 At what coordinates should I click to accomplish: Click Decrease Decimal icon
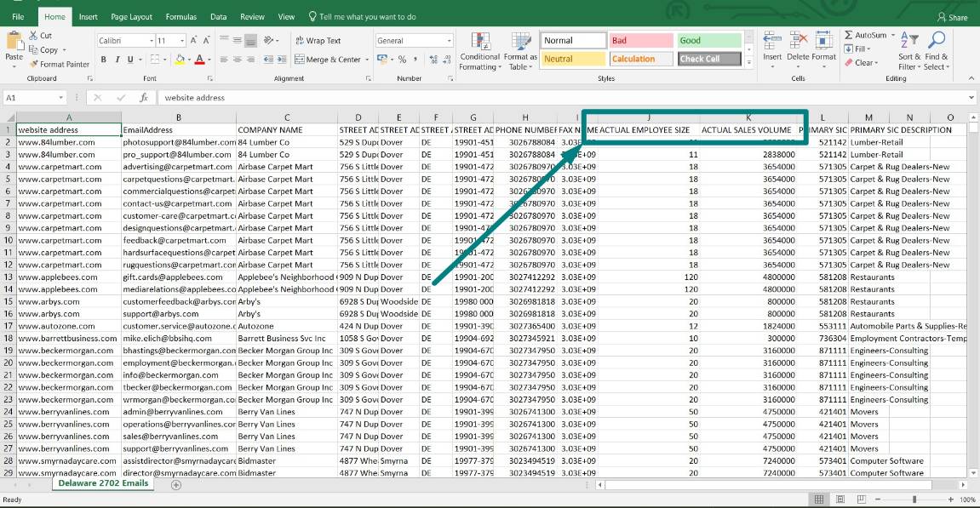coord(446,60)
